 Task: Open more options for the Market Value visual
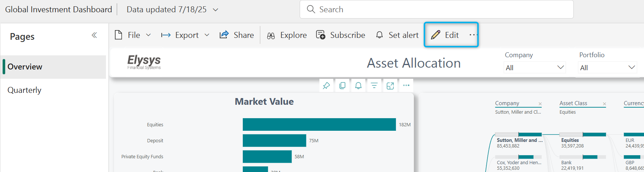click(x=406, y=86)
